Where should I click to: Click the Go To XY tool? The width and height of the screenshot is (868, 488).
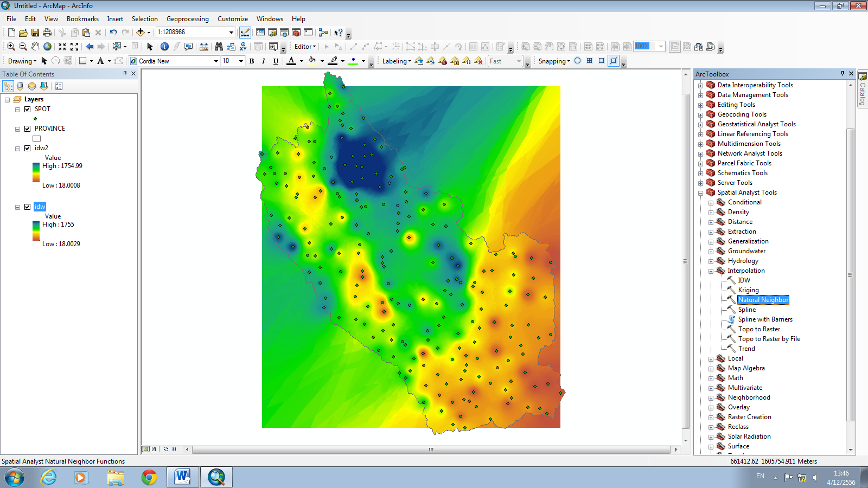pos(243,47)
